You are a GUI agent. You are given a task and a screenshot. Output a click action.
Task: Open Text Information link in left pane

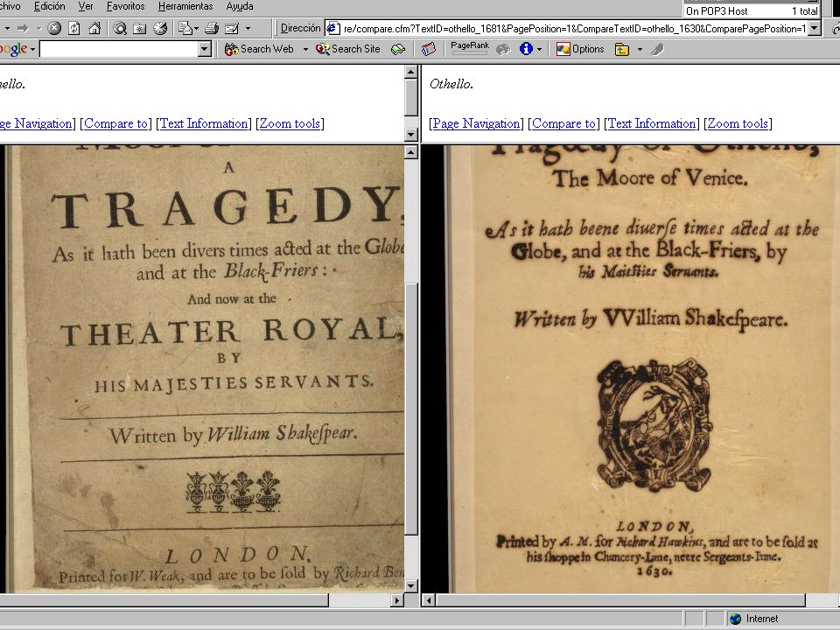(x=204, y=123)
